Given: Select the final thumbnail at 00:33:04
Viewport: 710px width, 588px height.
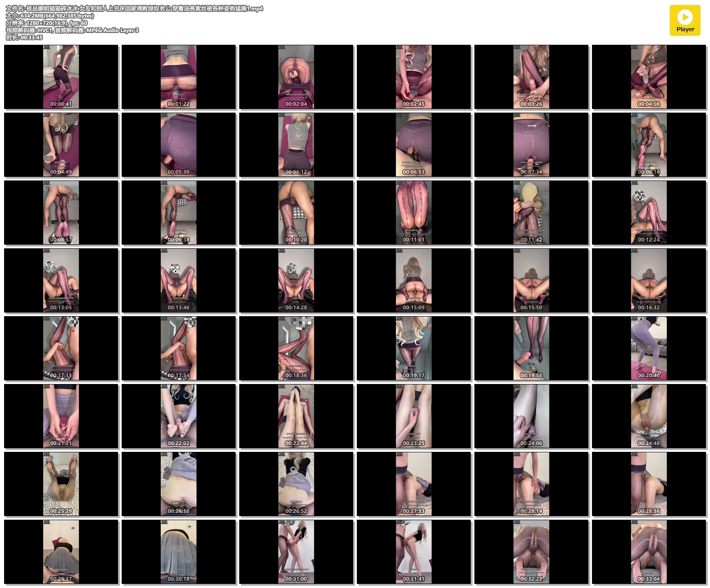Looking at the screenshot, I should [649, 552].
